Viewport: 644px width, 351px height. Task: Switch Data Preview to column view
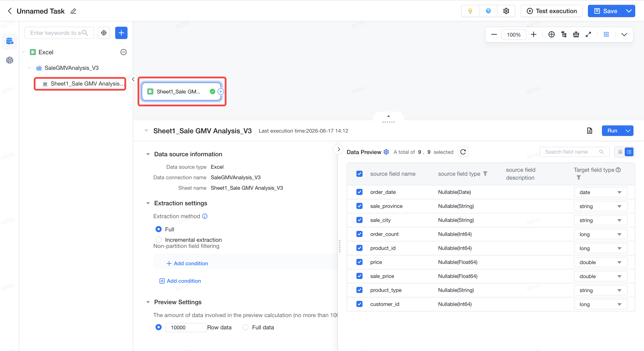(x=620, y=152)
